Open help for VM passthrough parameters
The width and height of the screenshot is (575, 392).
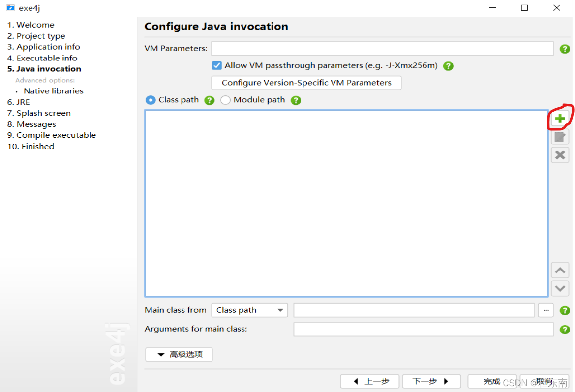tap(448, 66)
